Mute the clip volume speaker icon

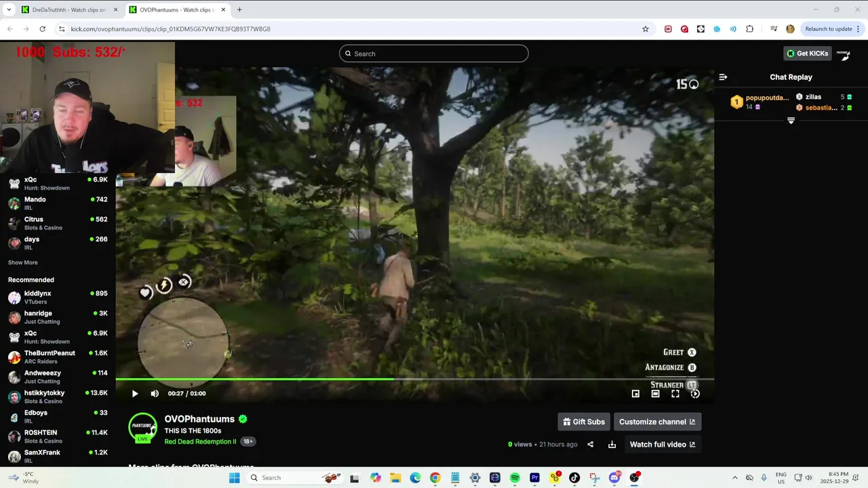(155, 394)
